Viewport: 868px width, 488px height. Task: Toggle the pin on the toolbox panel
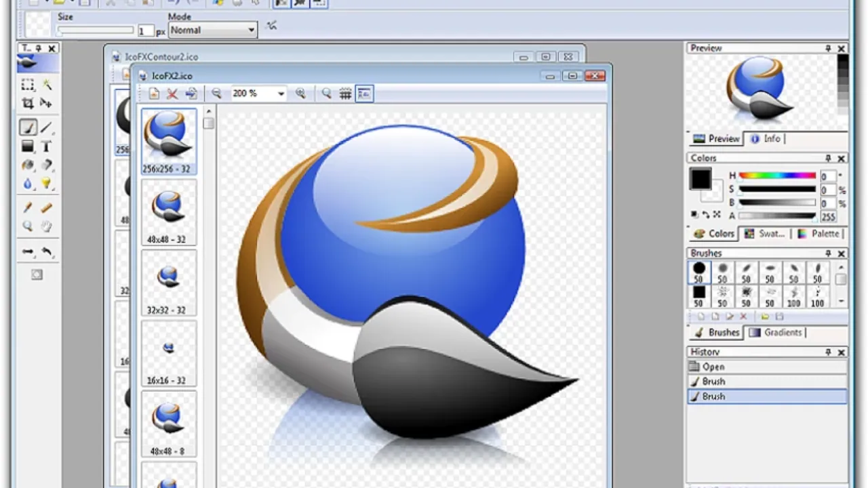pyautogui.click(x=39, y=48)
